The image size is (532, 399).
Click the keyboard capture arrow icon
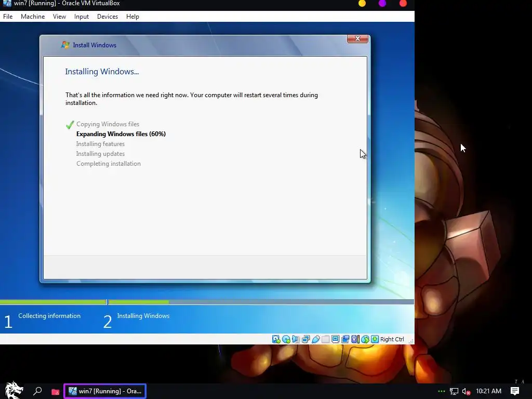pyautogui.click(x=375, y=339)
